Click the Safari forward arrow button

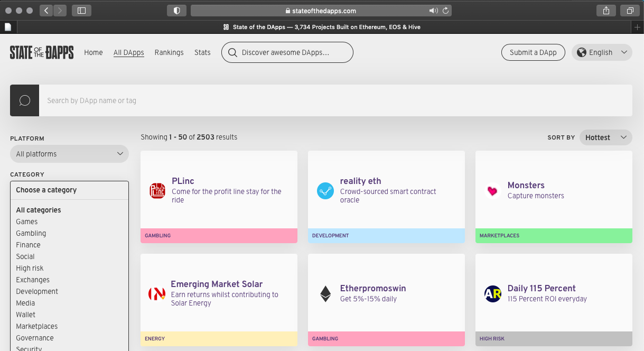point(60,11)
